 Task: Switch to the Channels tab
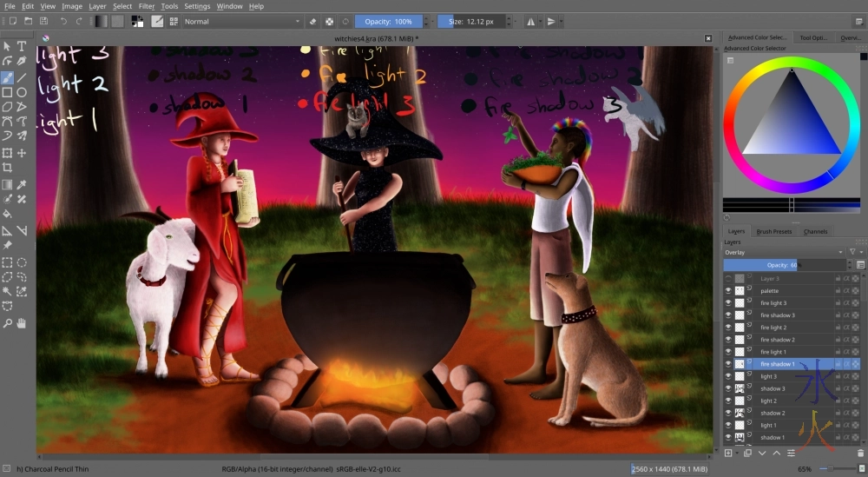click(815, 232)
